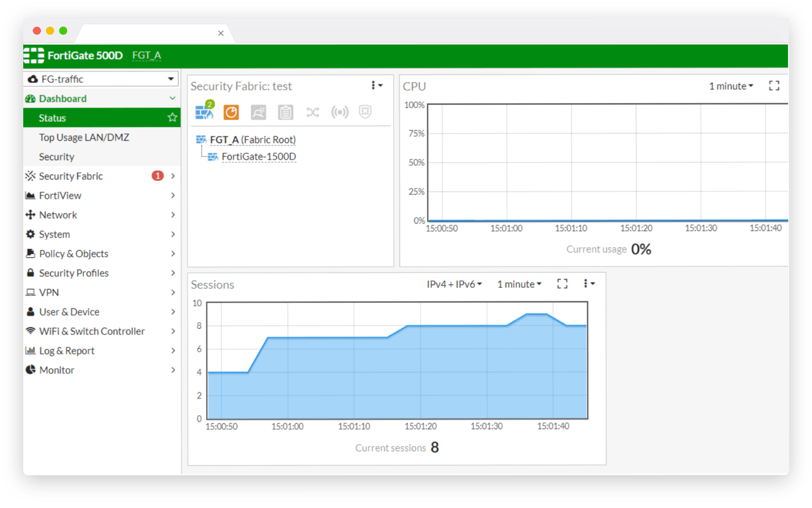
Task: Click the Policy & Objects icon
Action: (x=30, y=253)
